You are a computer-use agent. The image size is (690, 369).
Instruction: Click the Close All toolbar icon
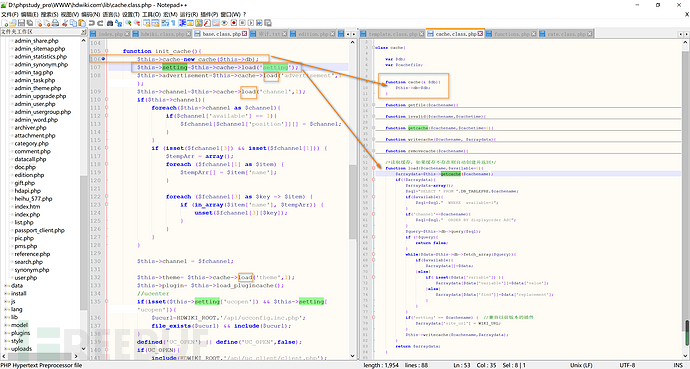pyautogui.click(x=47, y=23)
